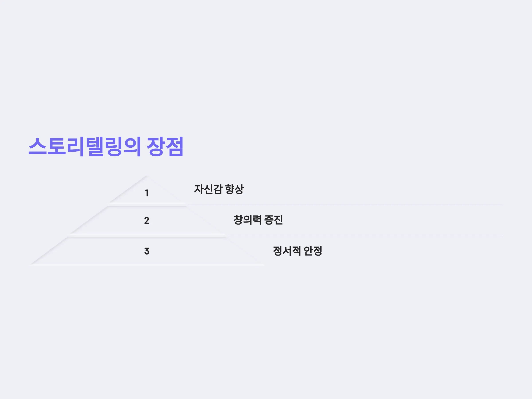The image size is (532, 399).
Task: Click the word 스토리텔링의 in the title
Action: pos(85,147)
